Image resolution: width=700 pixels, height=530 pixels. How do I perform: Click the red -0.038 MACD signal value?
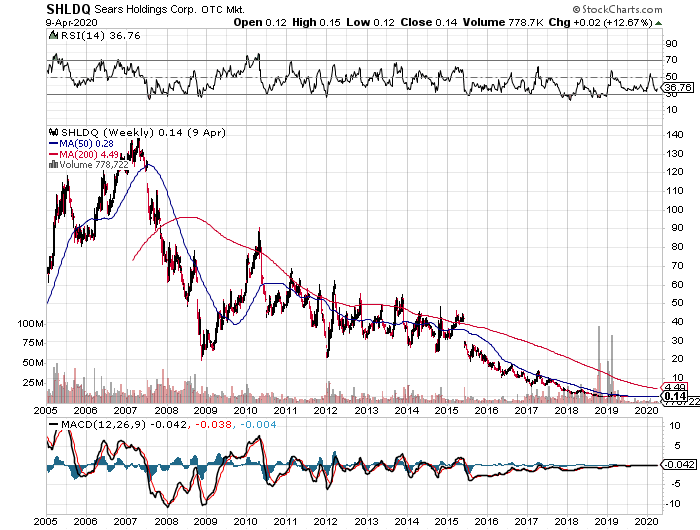click(x=212, y=425)
